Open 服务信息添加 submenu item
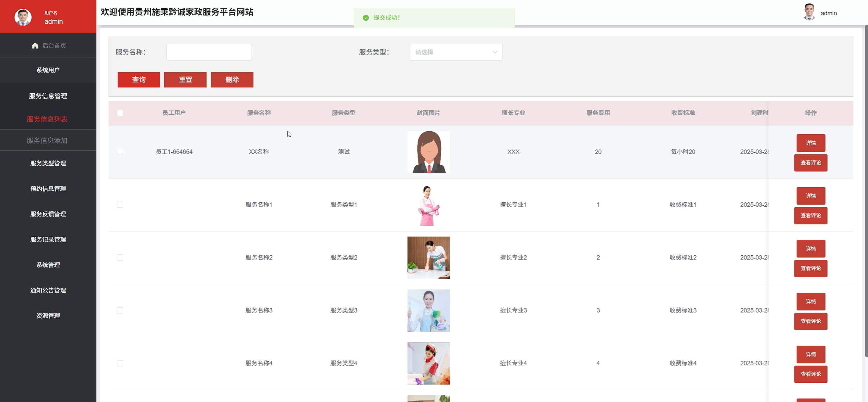This screenshot has height=402, width=868. click(x=47, y=140)
